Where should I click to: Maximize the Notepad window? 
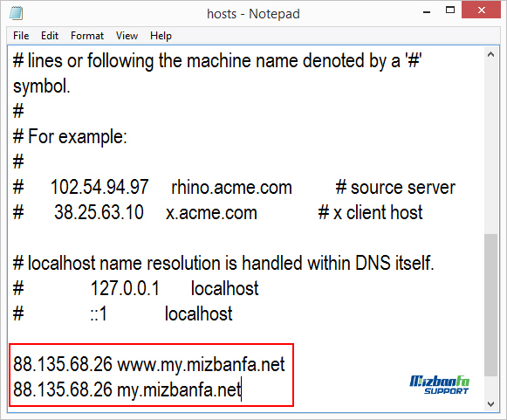(449, 10)
